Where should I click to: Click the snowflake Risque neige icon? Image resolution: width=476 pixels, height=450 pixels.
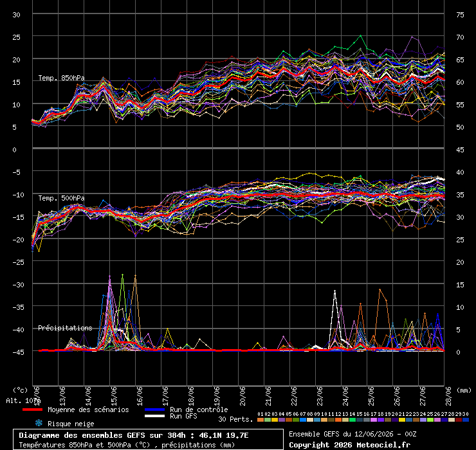[x=39, y=423]
